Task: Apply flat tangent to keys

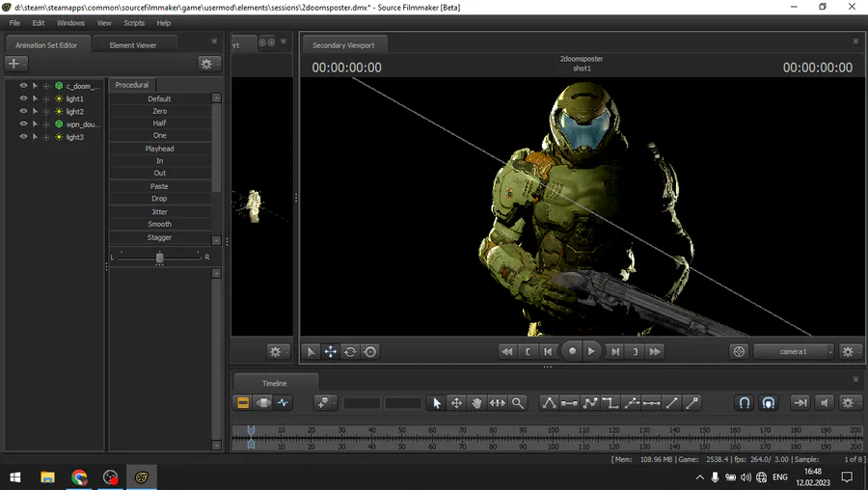Action: 569,403
